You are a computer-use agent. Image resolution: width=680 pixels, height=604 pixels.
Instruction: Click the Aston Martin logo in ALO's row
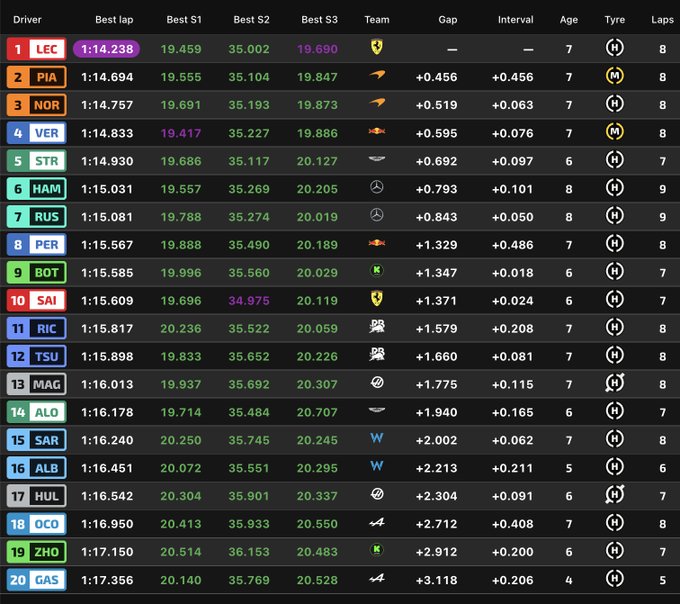[377, 410]
